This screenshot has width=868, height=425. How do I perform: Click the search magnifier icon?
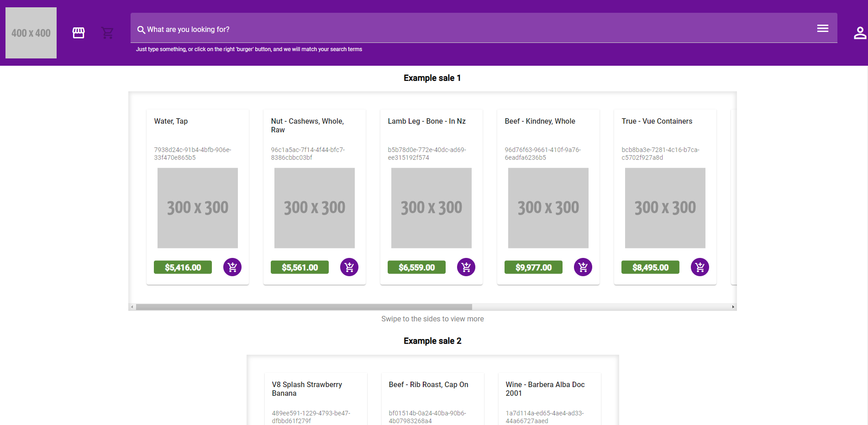click(141, 30)
